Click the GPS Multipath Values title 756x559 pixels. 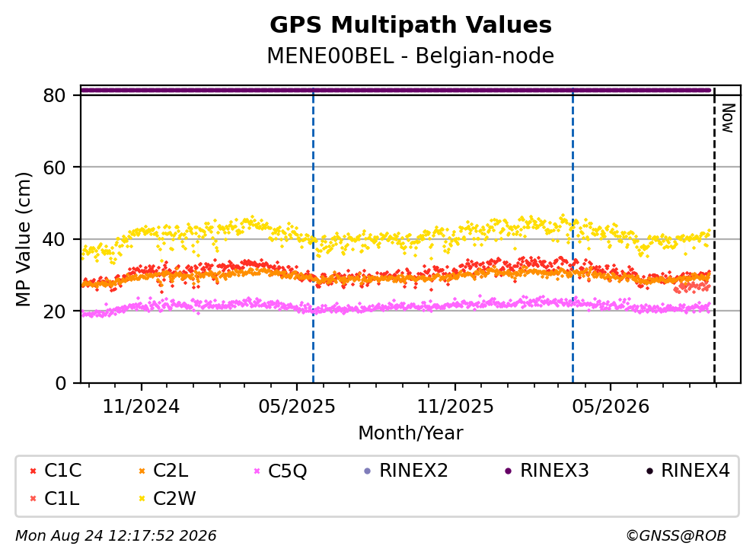[410, 25]
